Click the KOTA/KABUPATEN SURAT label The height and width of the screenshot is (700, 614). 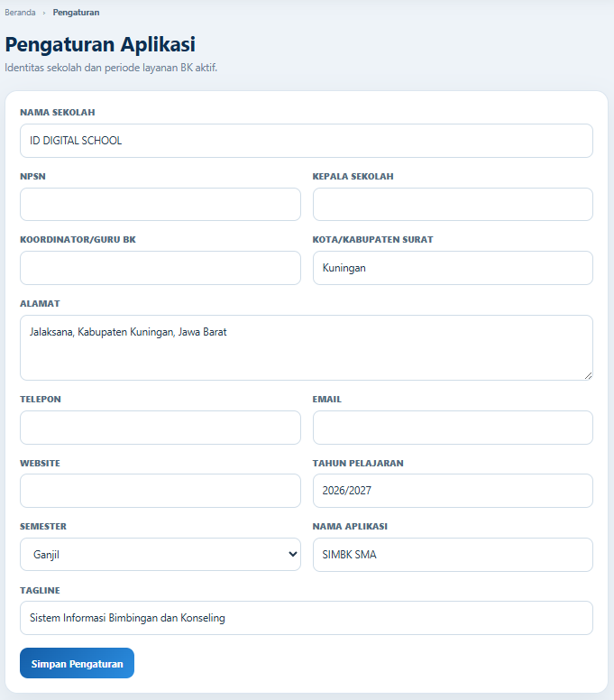tap(372, 240)
